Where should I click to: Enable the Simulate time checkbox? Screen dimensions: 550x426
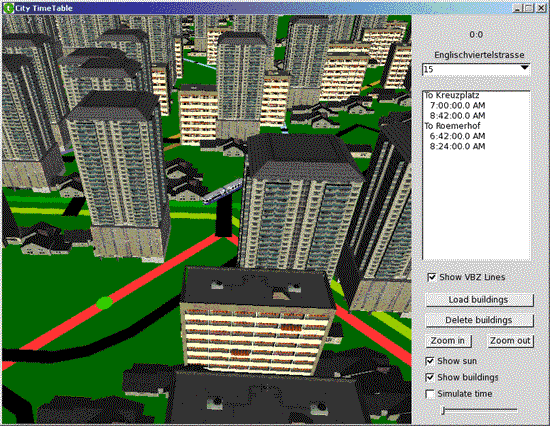click(430, 394)
